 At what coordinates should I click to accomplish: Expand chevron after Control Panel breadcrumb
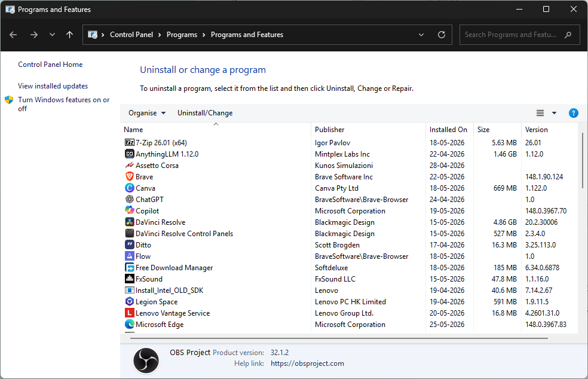click(160, 35)
